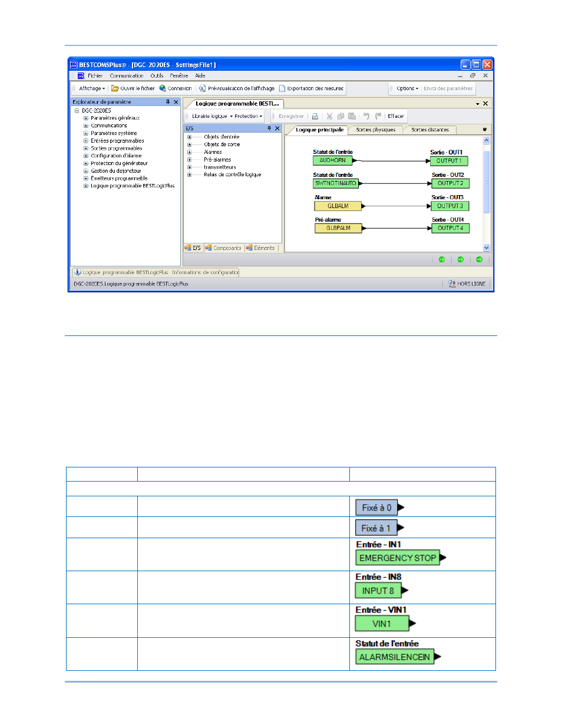Open the logic tabs overflow dropdown
The height and width of the screenshot is (728, 562).
point(485,130)
